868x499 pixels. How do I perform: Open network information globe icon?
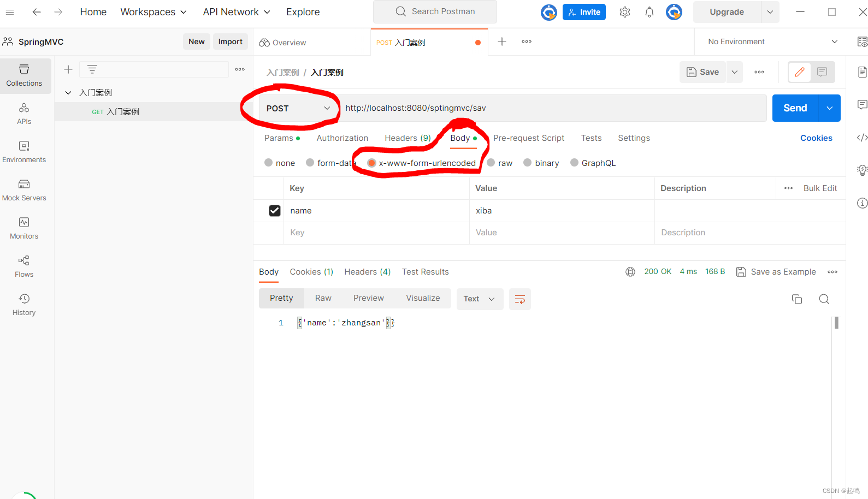(x=630, y=272)
